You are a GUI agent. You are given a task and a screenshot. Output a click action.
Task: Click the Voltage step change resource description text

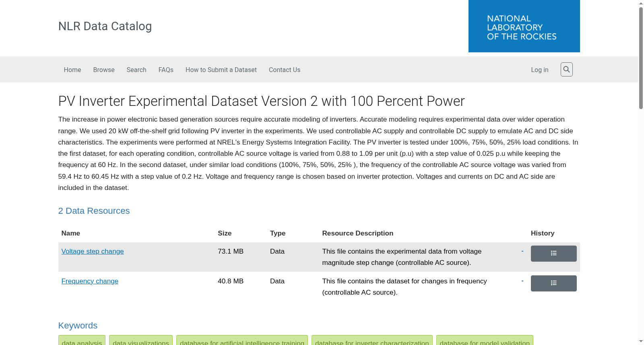click(402, 257)
